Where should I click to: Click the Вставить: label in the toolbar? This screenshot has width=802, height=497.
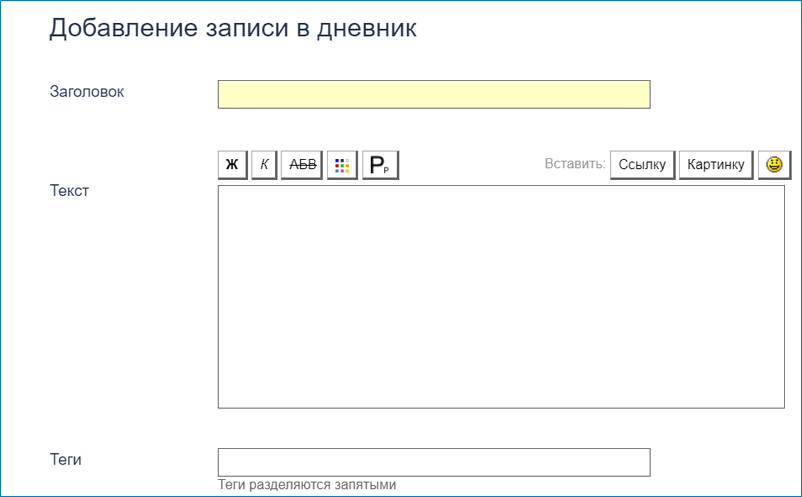point(575,165)
